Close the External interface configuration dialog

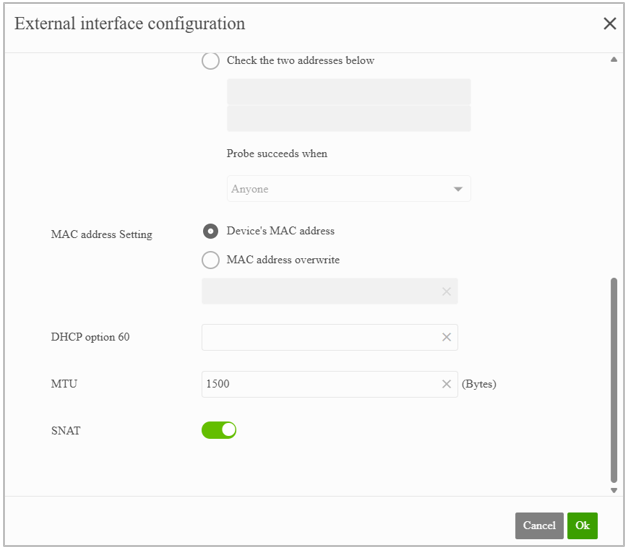[x=610, y=24]
